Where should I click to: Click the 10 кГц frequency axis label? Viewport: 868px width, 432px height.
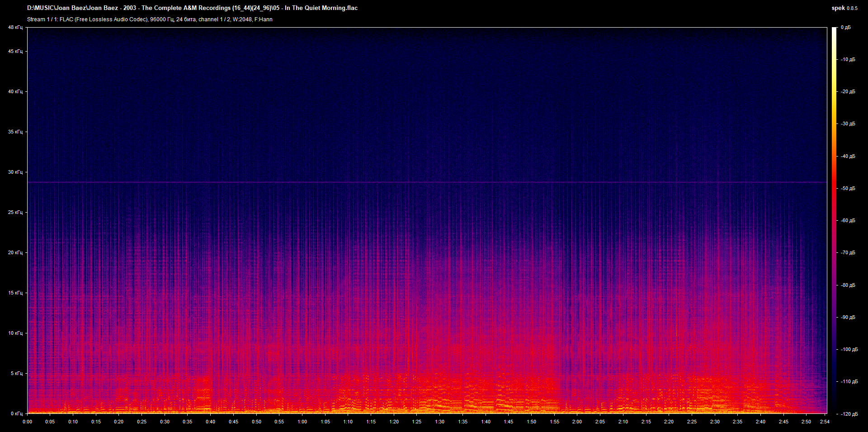pyautogui.click(x=15, y=333)
